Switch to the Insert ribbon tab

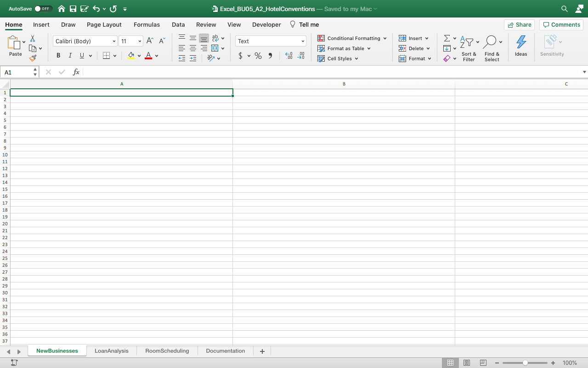point(41,25)
